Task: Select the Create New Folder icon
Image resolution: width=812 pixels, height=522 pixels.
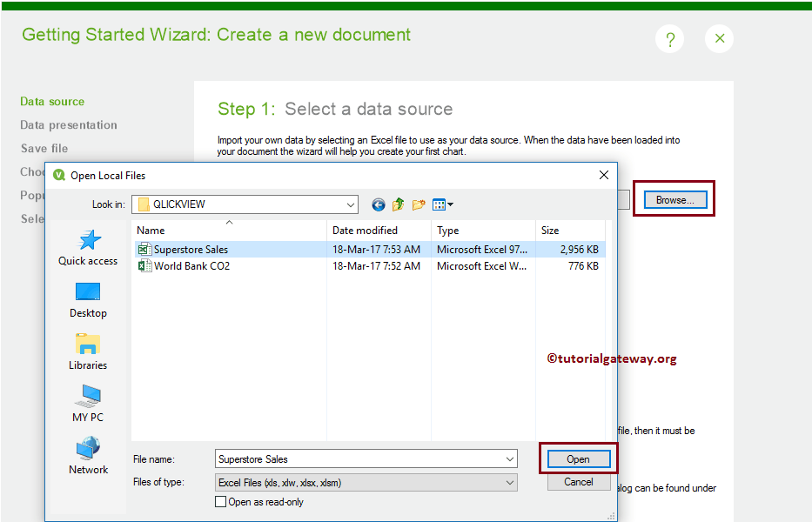Action: pyautogui.click(x=418, y=204)
